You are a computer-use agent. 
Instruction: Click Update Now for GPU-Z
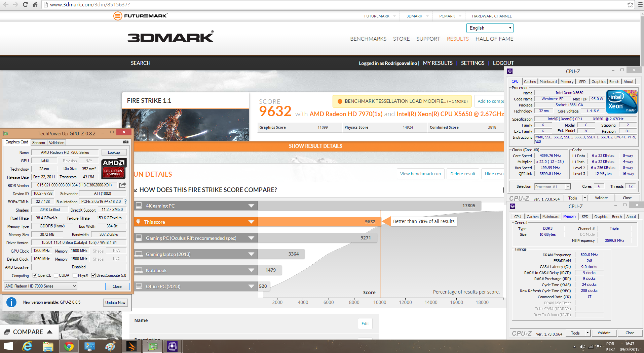pyautogui.click(x=115, y=302)
